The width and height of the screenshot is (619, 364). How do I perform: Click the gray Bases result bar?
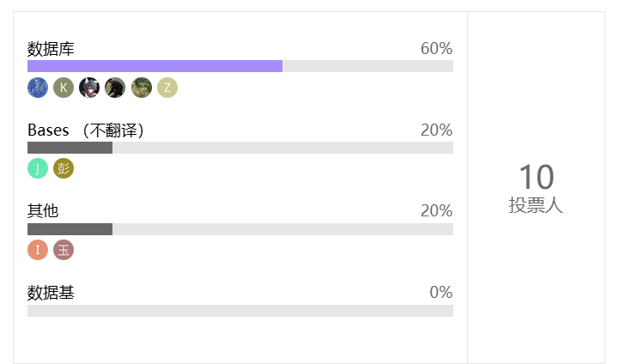point(70,148)
